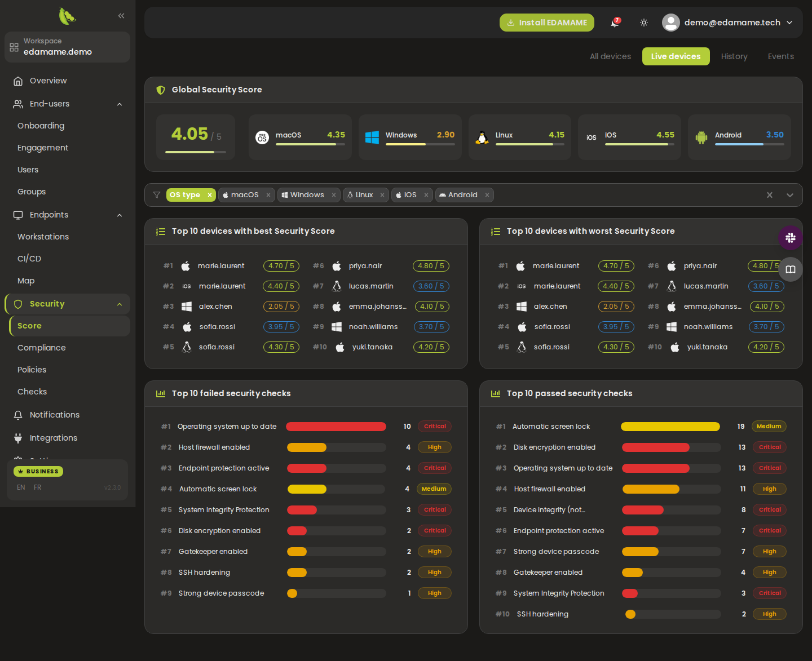Open Engagement page

43,148
